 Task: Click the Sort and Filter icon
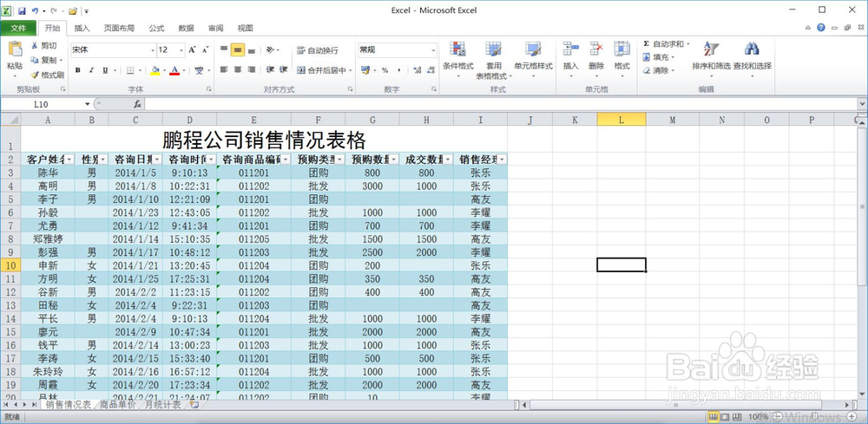coord(711,49)
